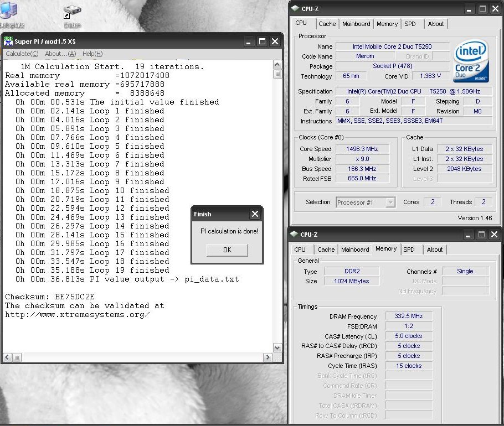Expand the Processor #1 selection dropdown
The height and width of the screenshot is (426, 504).
(390, 202)
